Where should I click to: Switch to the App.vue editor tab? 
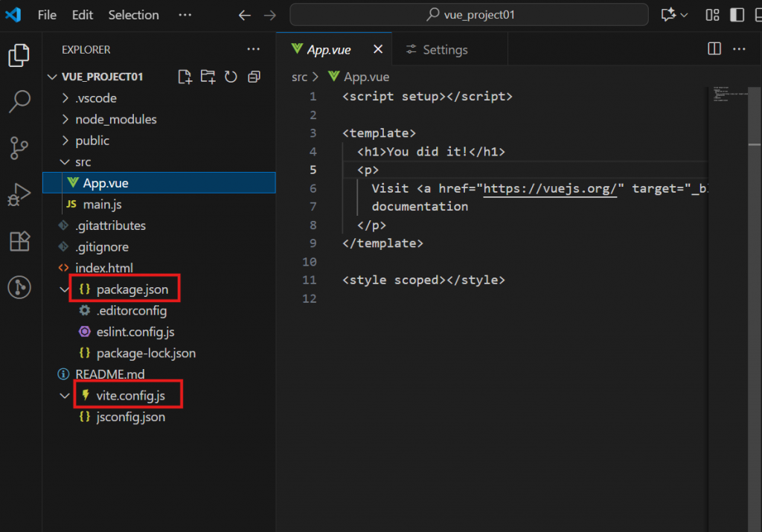tap(334, 49)
